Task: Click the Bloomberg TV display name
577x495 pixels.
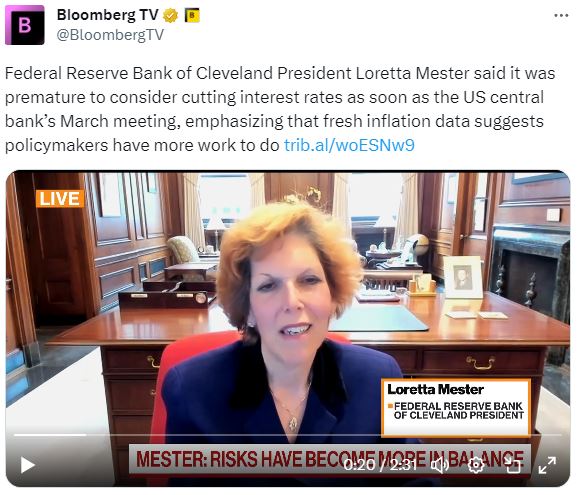Action: (107, 15)
